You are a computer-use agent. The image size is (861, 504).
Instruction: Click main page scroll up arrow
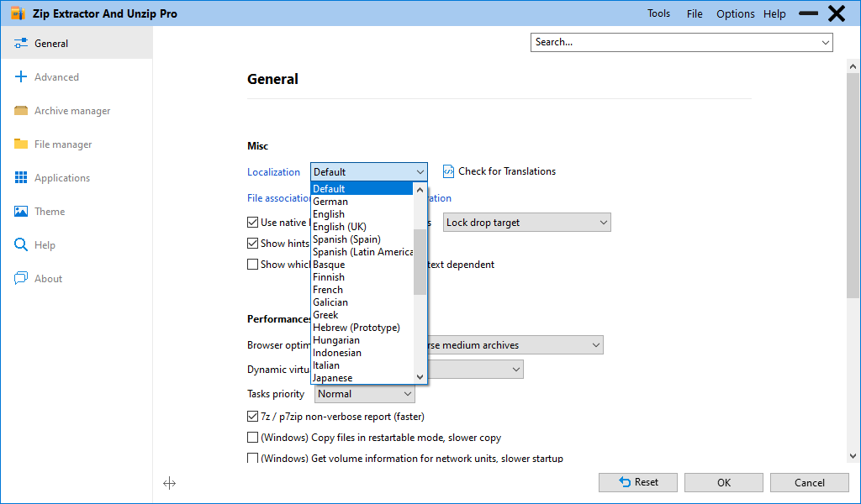pos(853,66)
